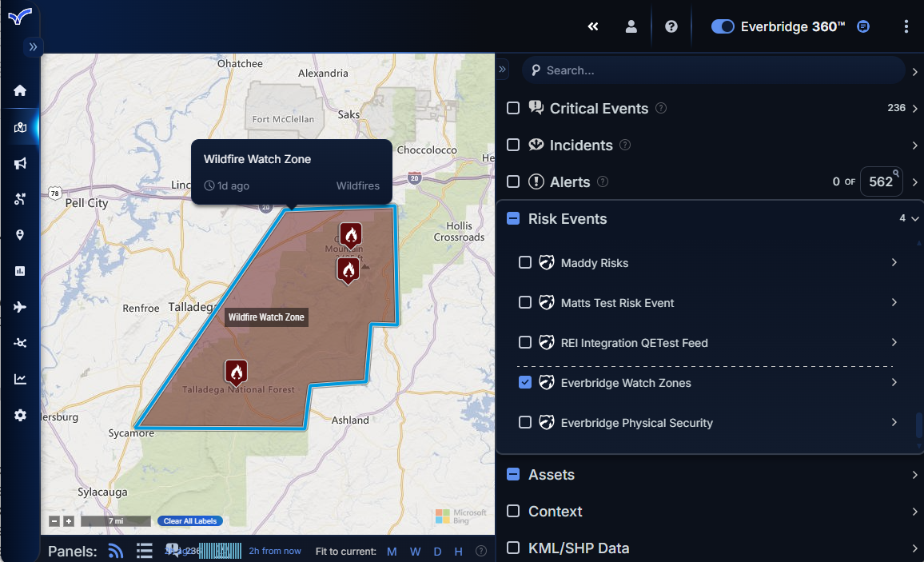Open the map view sidebar icon

pyautogui.click(x=20, y=127)
